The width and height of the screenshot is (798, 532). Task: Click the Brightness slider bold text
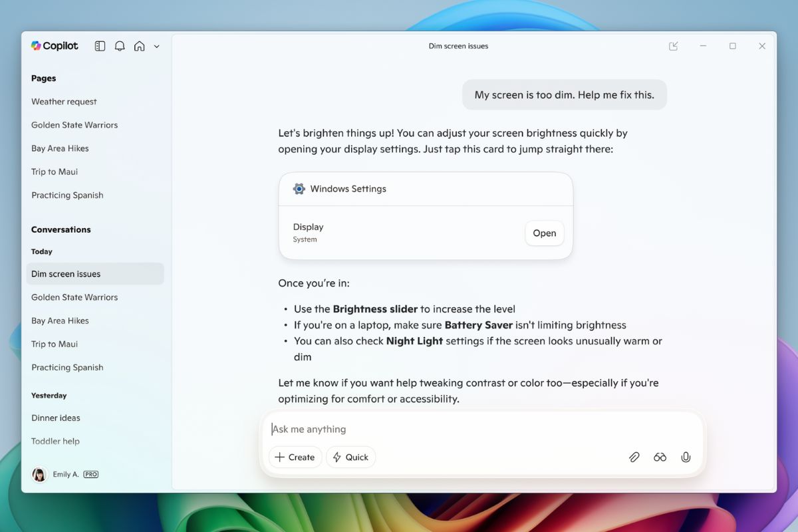375,309
